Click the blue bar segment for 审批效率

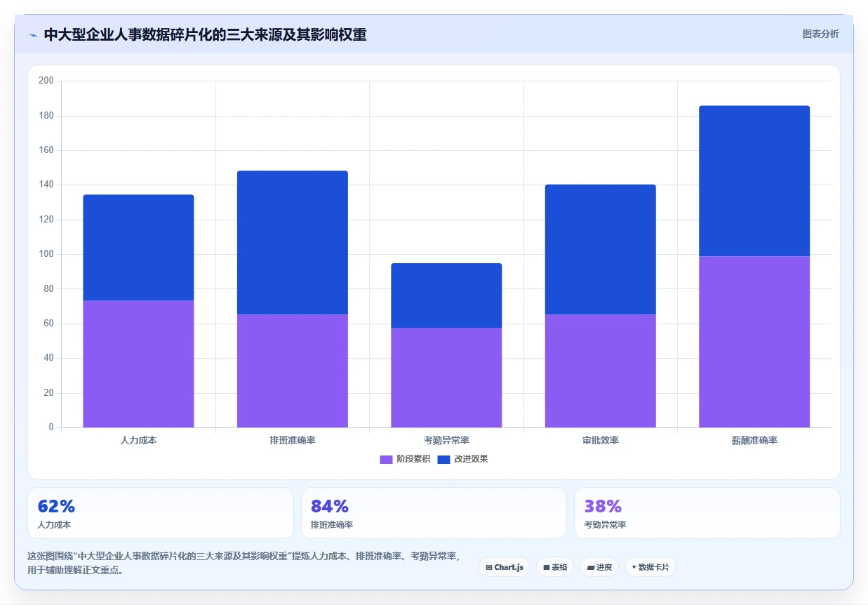(601, 249)
